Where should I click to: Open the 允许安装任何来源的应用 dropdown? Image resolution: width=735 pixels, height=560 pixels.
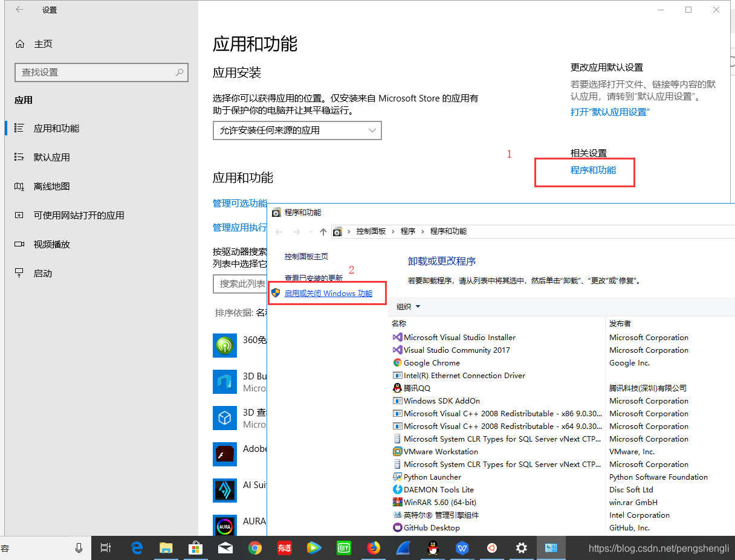pyautogui.click(x=297, y=130)
